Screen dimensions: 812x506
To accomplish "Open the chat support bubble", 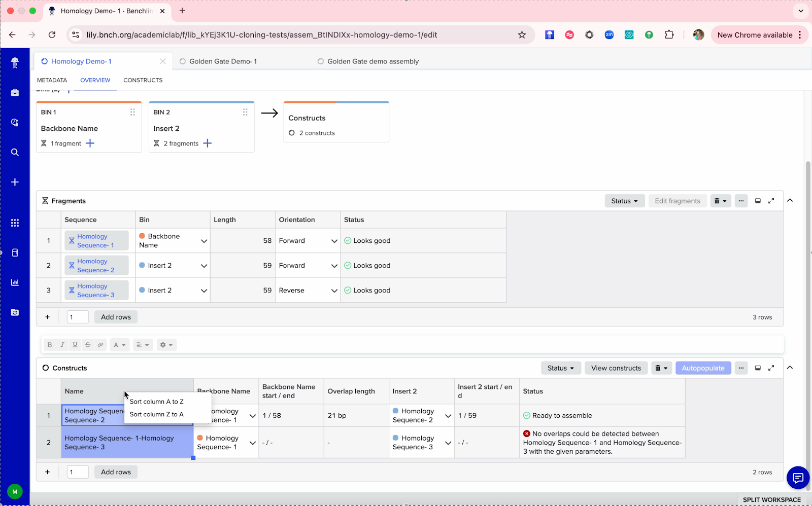I will pos(798,478).
